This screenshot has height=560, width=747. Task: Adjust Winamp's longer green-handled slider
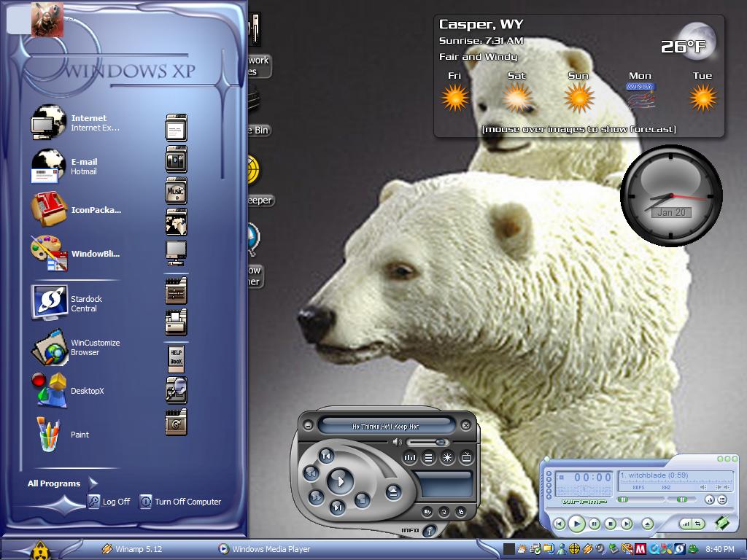click(x=640, y=499)
